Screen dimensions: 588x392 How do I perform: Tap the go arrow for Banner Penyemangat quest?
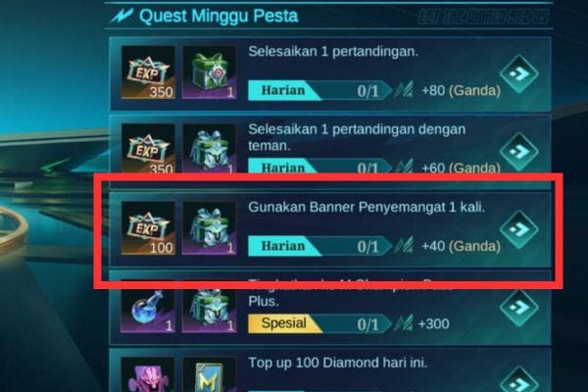point(519,229)
